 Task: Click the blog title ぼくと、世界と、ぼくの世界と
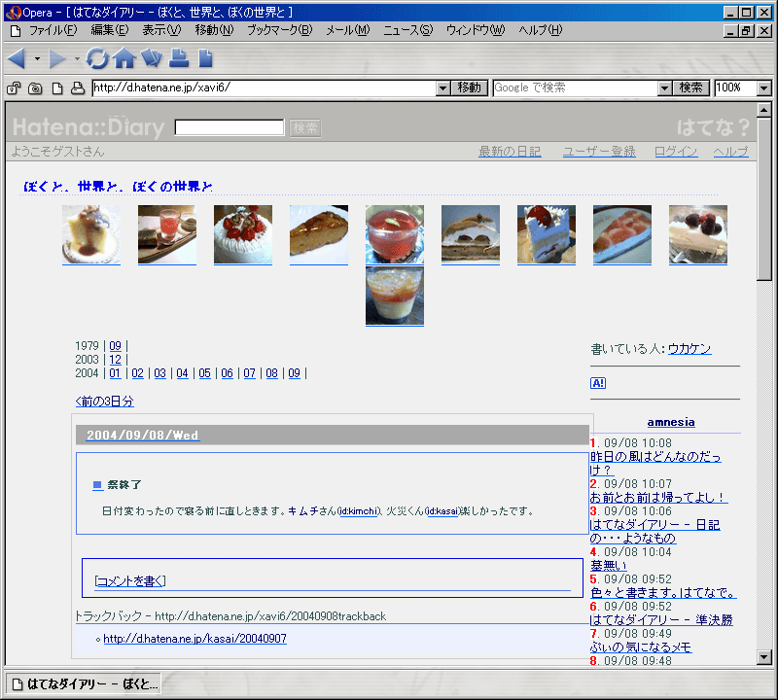pyautogui.click(x=118, y=187)
